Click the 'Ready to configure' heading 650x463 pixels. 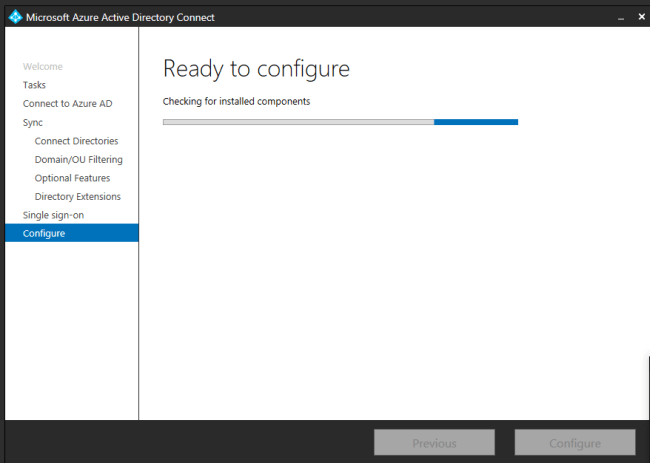click(256, 69)
